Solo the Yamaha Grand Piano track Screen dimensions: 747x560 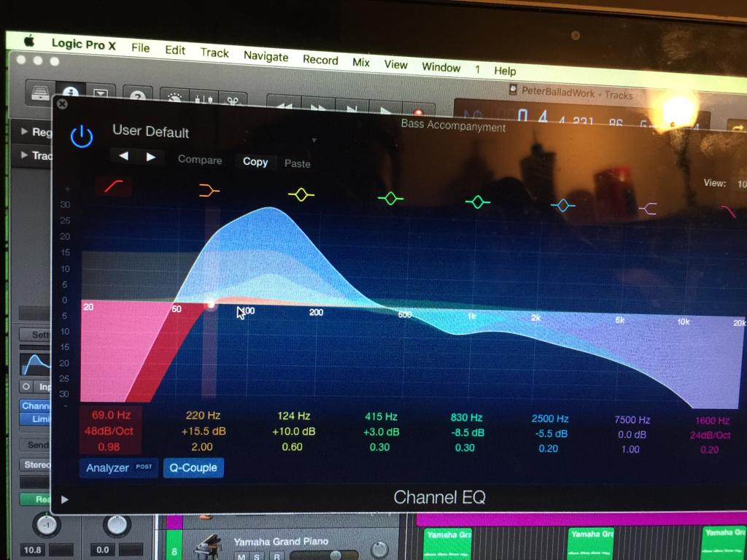258,556
